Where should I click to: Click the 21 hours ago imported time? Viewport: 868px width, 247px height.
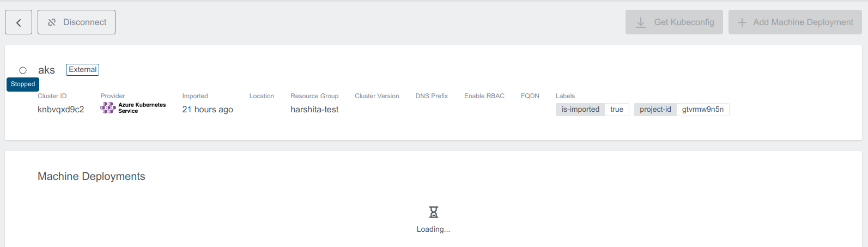[208, 110]
